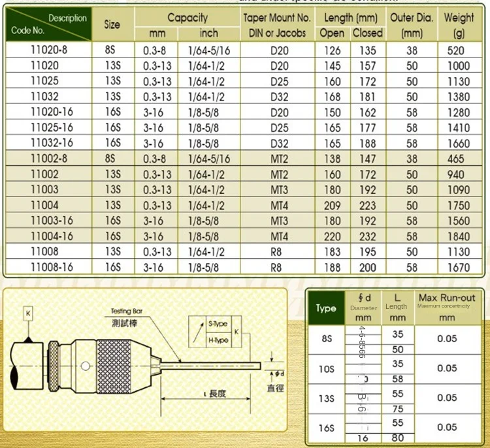The width and height of the screenshot is (490, 448).
Task: Click closed length value 200
Action: (367, 267)
